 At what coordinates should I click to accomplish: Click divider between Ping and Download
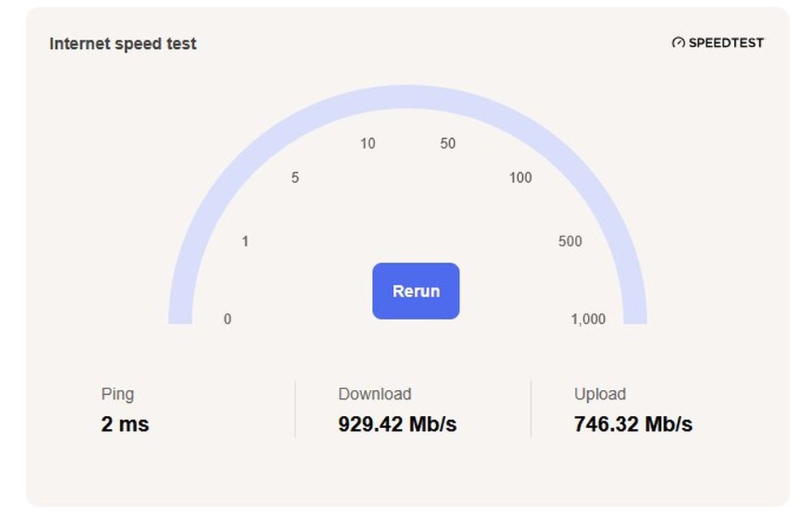pos(295,409)
